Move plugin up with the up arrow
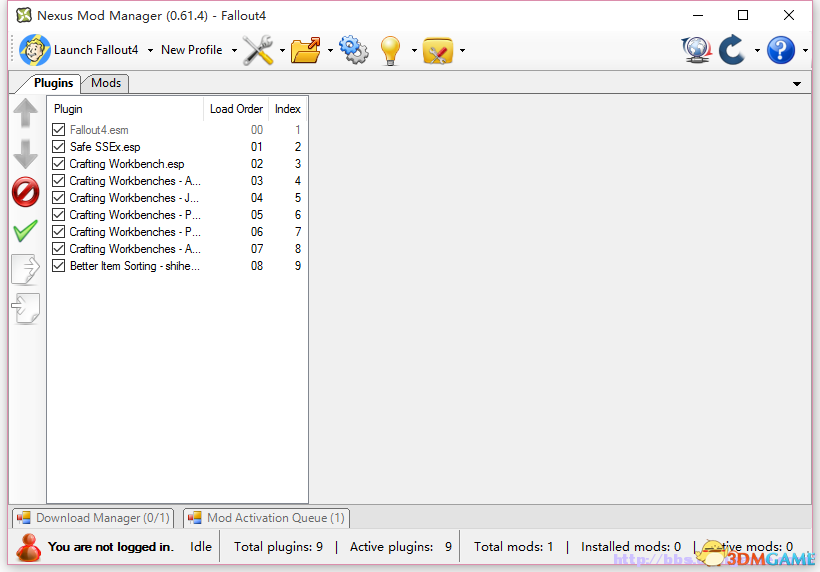This screenshot has height=572, width=820. pyautogui.click(x=26, y=113)
